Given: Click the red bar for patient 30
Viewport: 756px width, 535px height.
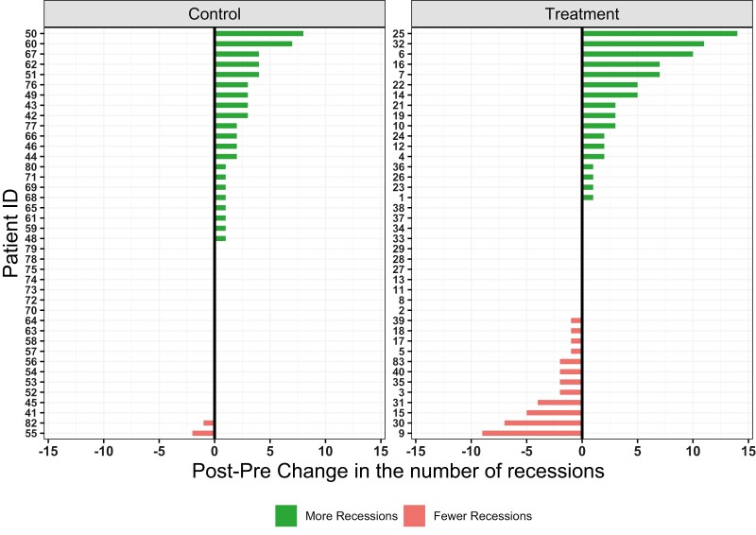Looking at the screenshot, I should [x=543, y=423].
